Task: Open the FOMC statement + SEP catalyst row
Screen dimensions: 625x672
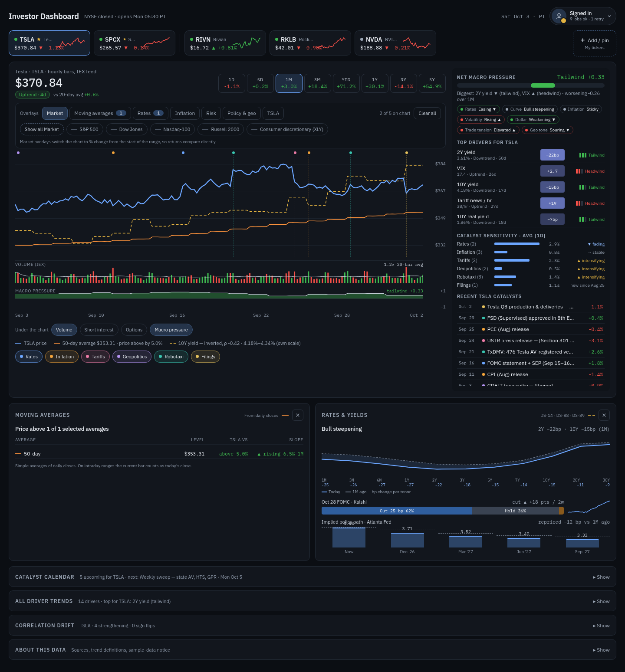Action: click(x=531, y=363)
